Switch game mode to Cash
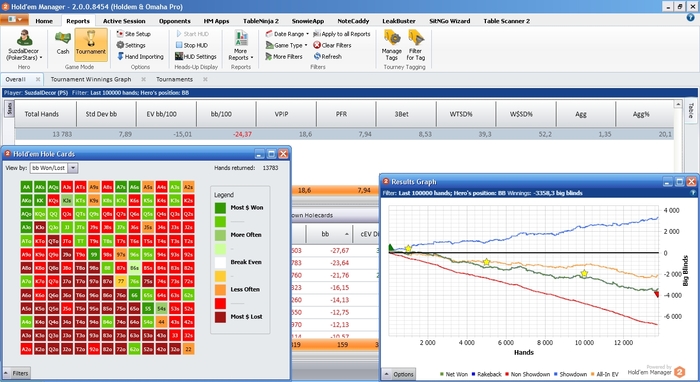This screenshot has height=382, width=700. tap(62, 42)
